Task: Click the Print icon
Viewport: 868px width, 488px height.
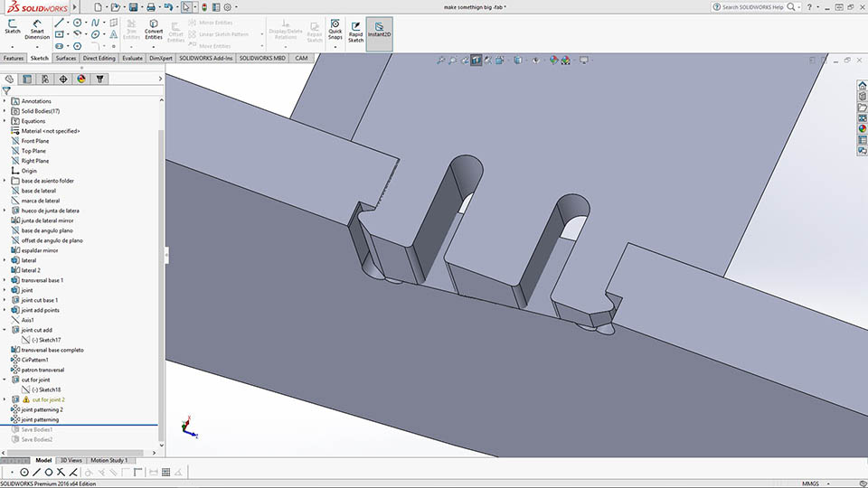Action: [151, 7]
